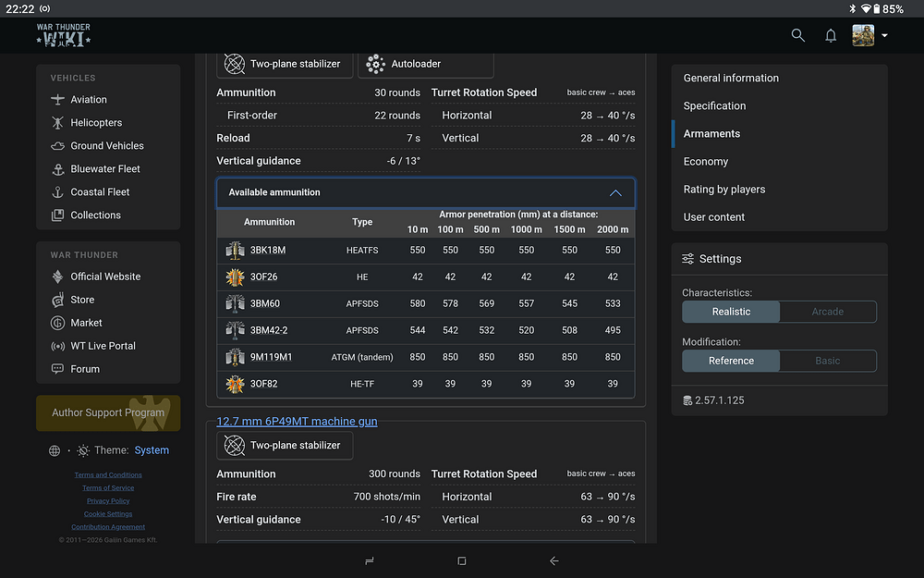Image resolution: width=924 pixels, height=578 pixels.
Task: Open Contribution Agreement link
Action: coord(108,527)
